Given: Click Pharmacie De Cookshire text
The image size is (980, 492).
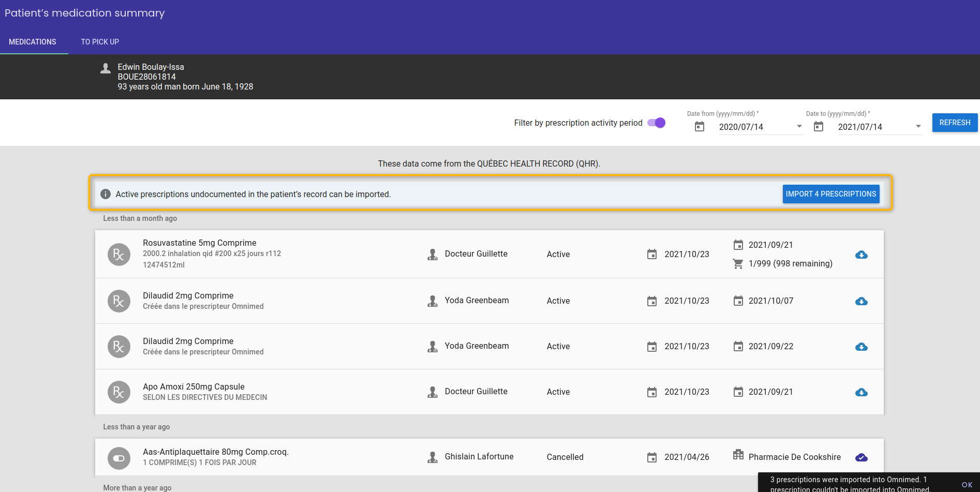Looking at the screenshot, I should [x=795, y=457].
